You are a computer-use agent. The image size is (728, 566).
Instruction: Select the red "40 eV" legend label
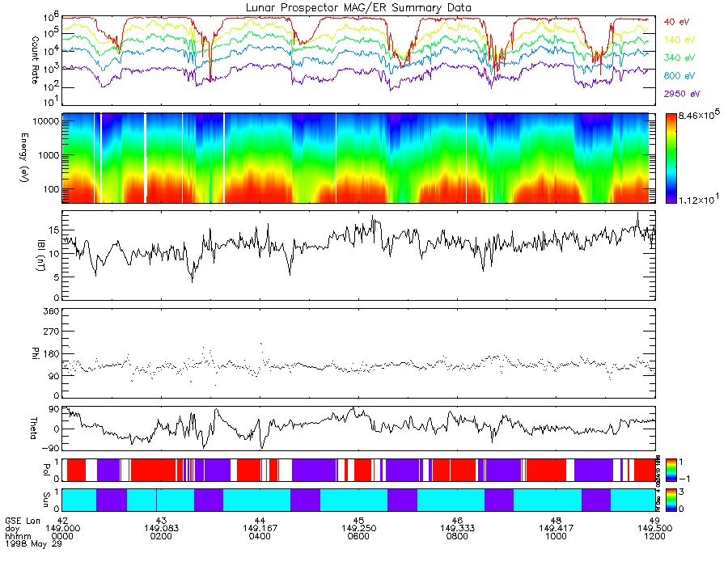click(676, 22)
